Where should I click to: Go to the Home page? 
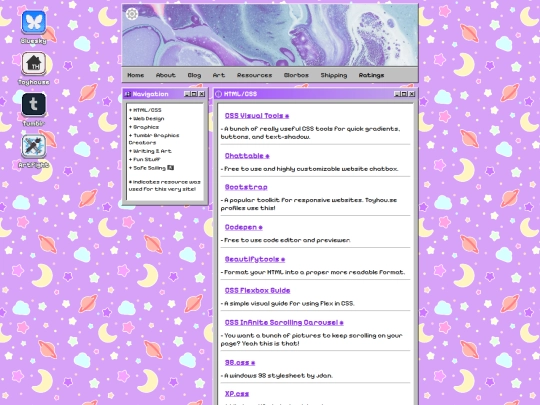pos(136,75)
